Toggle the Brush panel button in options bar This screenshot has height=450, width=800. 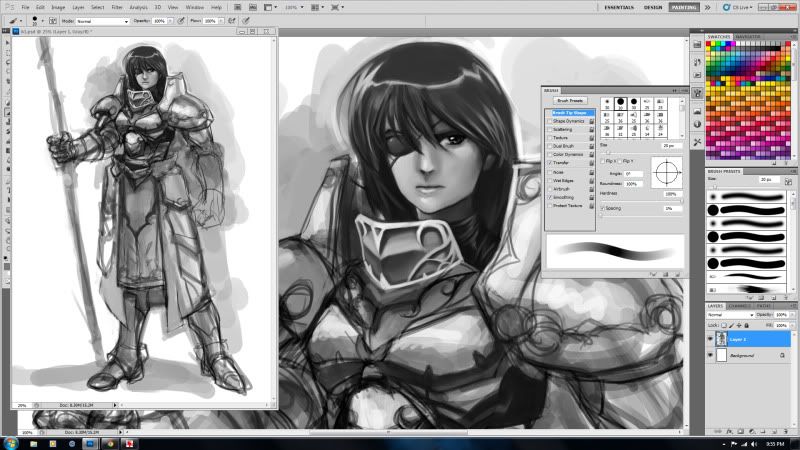coord(53,20)
